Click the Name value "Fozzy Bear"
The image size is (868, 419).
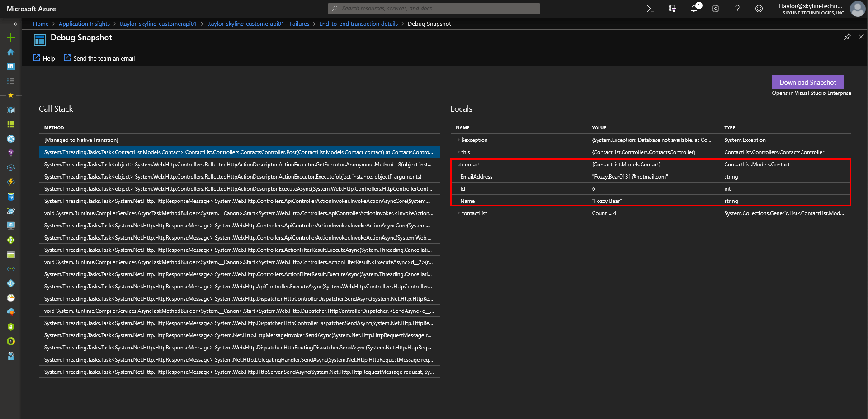click(x=607, y=201)
